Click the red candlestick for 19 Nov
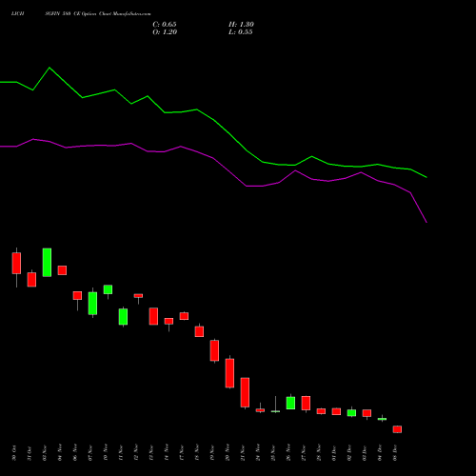The height and width of the screenshot is (476, 476). tap(214, 350)
